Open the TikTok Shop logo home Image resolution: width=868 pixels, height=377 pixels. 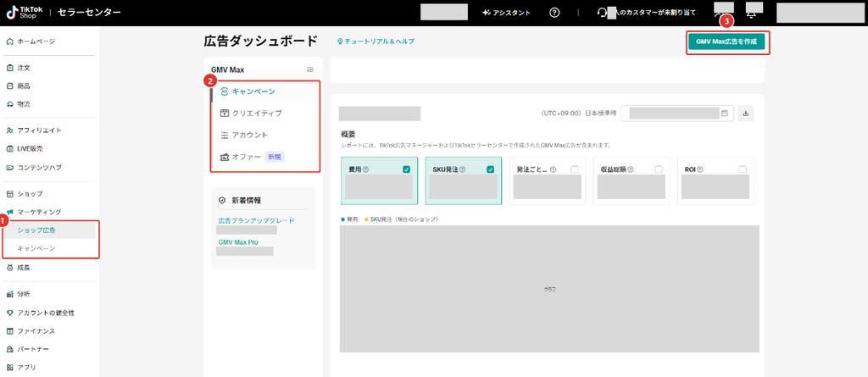[25, 12]
